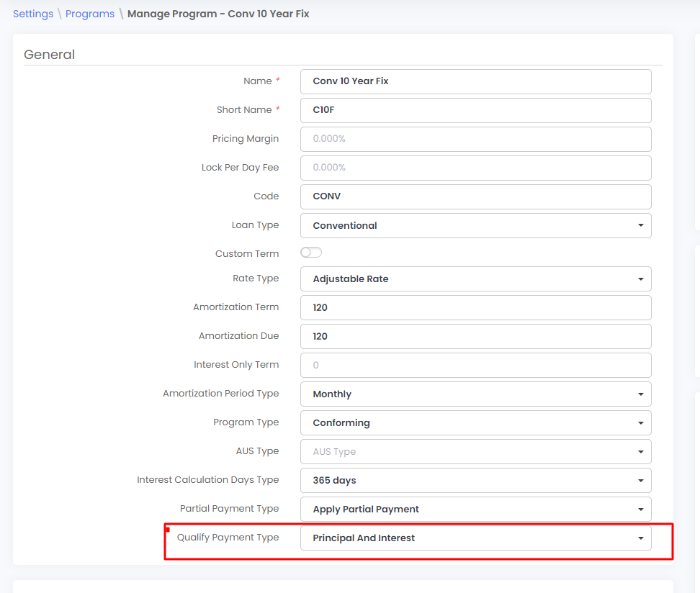
Task: Expand the Partial Payment Type dropdown
Action: point(475,509)
